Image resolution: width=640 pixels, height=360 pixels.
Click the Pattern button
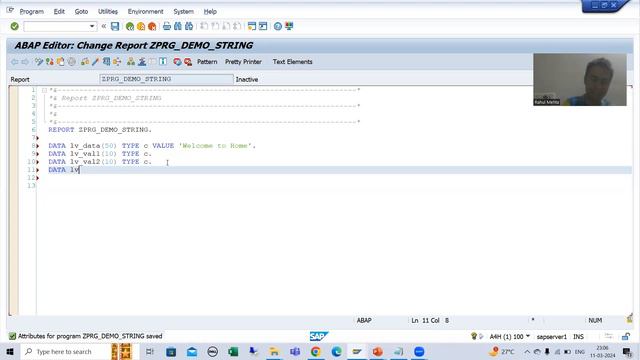(x=207, y=62)
